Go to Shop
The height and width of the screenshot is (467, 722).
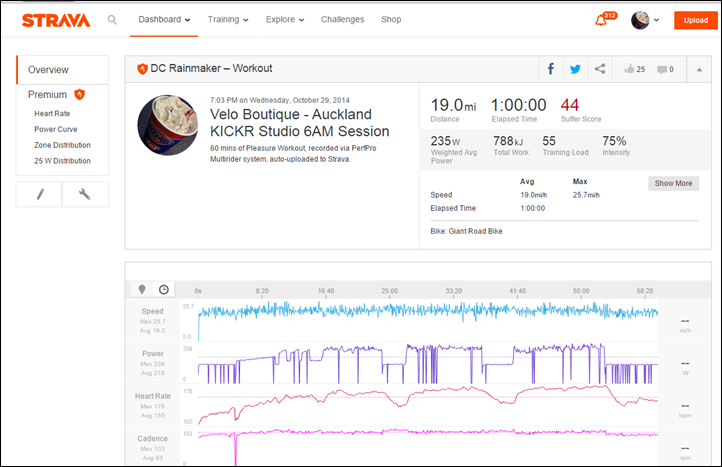click(391, 19)
